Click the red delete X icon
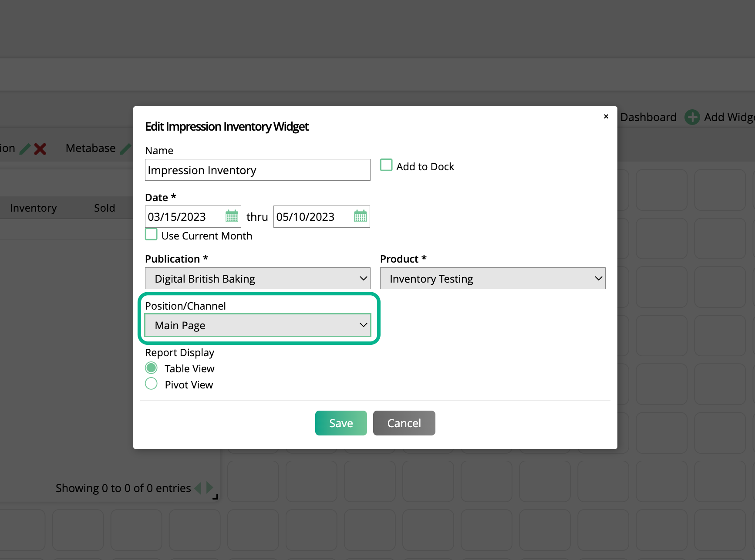Viewport: 755px width, 560px height. (x=40, y=149)
